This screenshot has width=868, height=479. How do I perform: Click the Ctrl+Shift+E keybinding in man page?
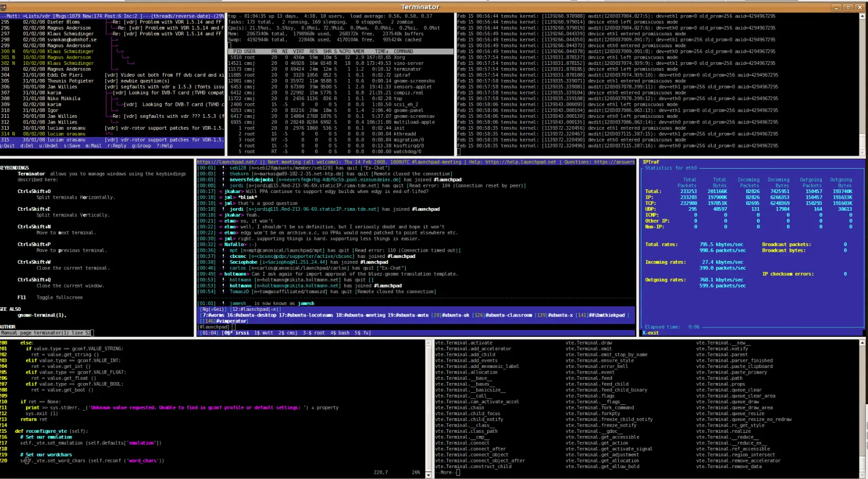(34, 209)
